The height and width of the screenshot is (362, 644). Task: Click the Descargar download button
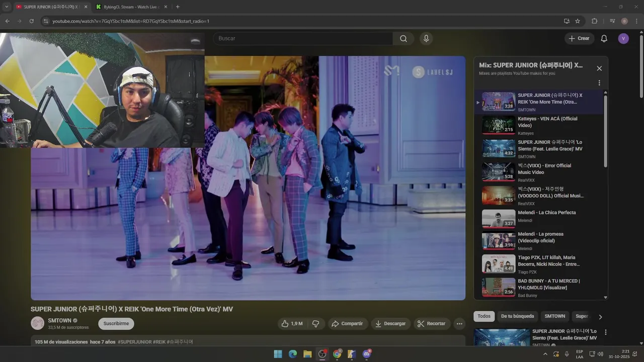pyautogui.click(x=390, y=324)
